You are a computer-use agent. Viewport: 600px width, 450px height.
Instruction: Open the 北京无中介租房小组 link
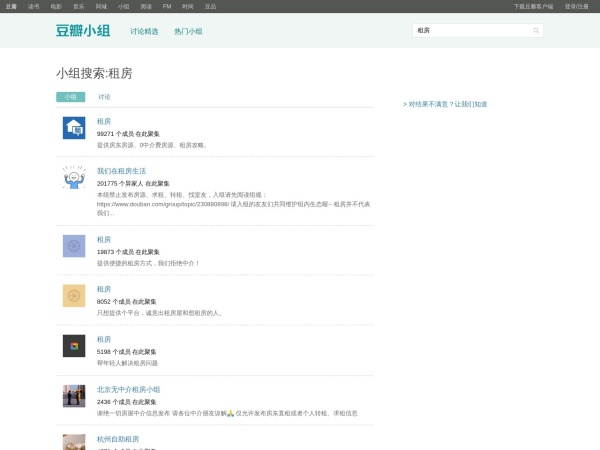click(x=128, y=389)
